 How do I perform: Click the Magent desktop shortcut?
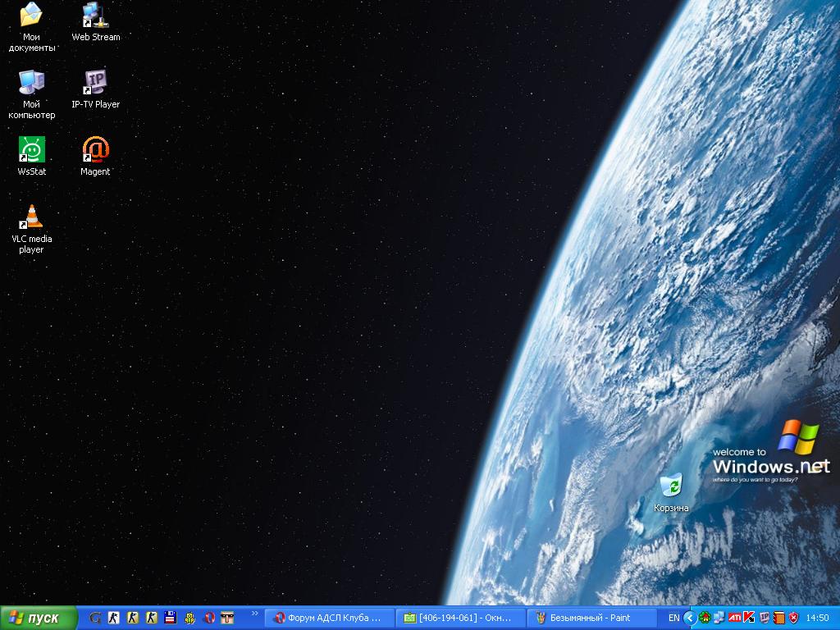pyautogui.click(x=95, y=150)
